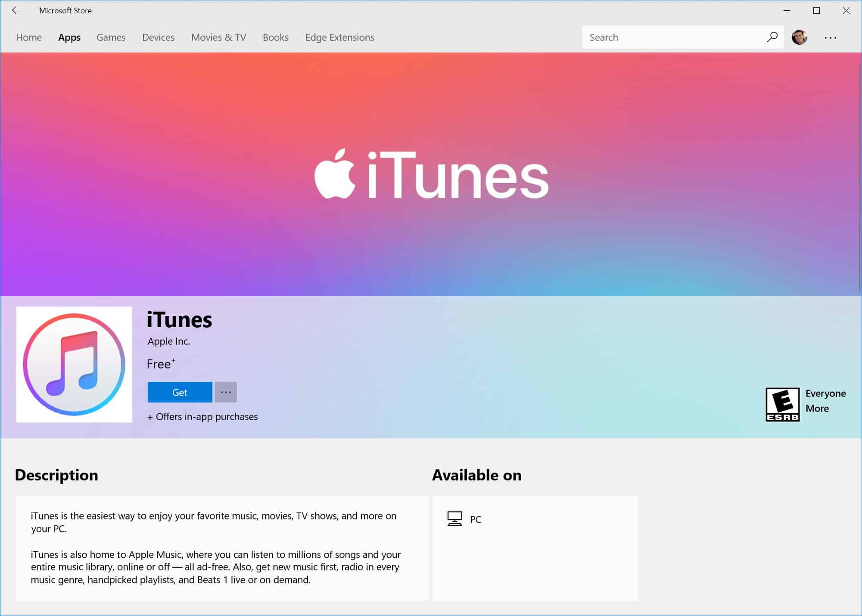
Task: Open the Movies & TV tab
Action: (218, 37)
